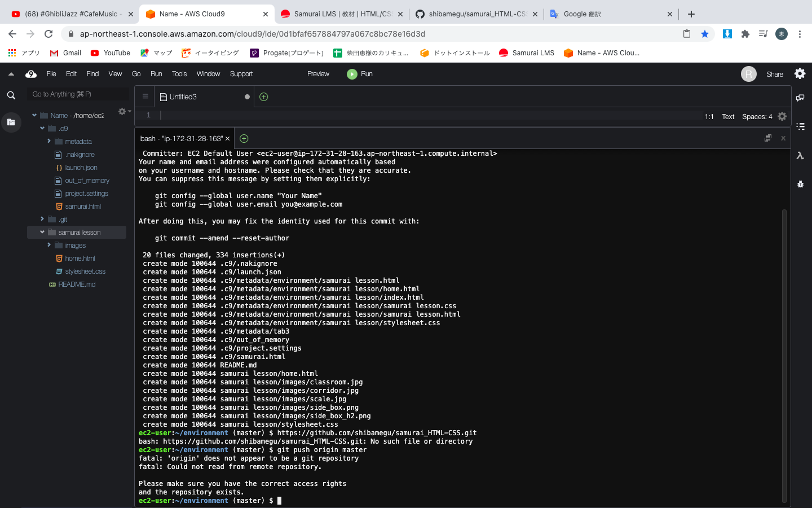Open AWS Resources with the Lambda icon
Viewport: 812px width, 508px height.
[800, 156]
